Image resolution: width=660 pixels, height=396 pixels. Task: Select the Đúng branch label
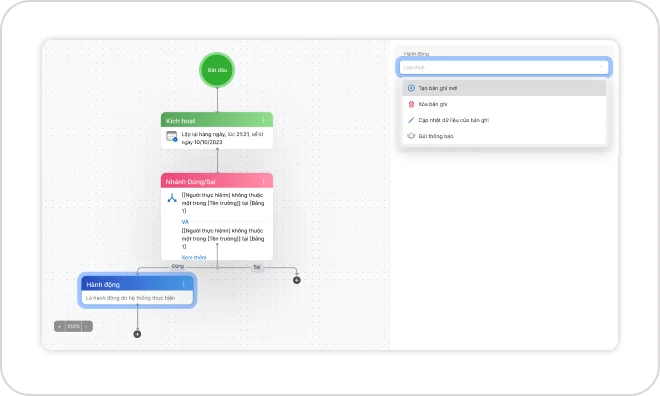pyautogui.click(x=178, y=266)
